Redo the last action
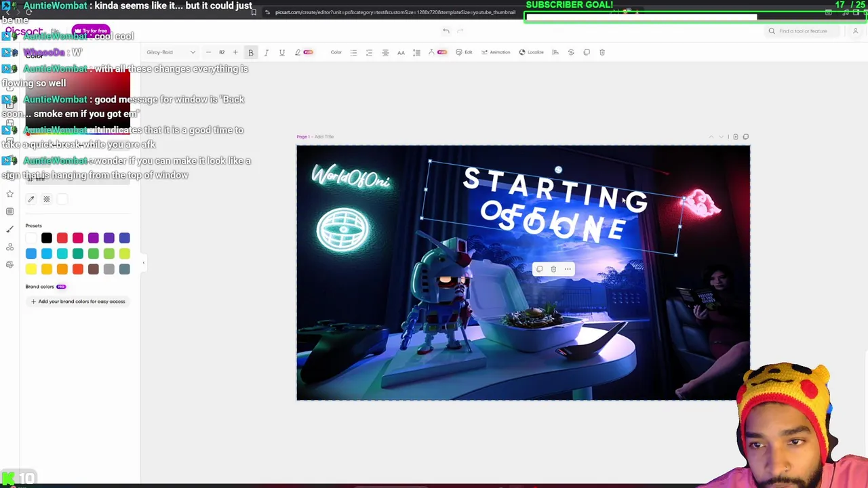Image resolution: width=868 pixels, height=488 pixels. click(460, 30)
